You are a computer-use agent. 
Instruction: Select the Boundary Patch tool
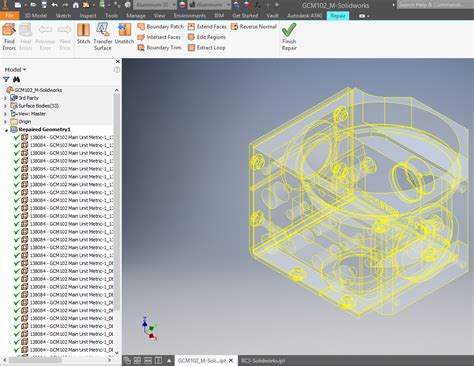click(160, 26)
